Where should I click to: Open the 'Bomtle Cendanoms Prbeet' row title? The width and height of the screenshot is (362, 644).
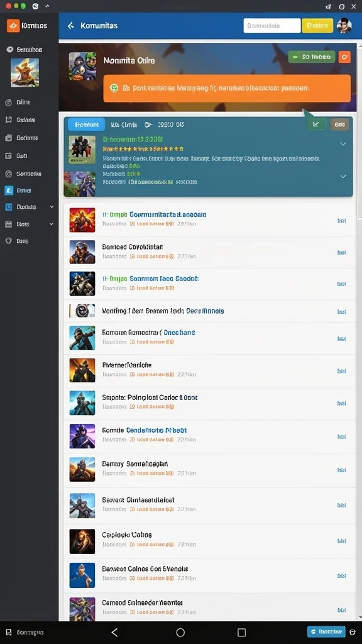click(x=145, y=430)
